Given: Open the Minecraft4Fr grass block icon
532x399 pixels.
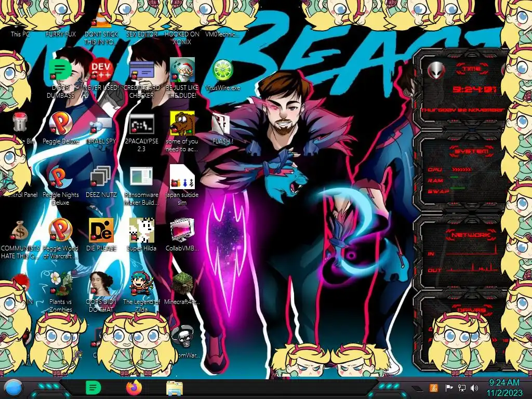Looking at the screenshot, I should [182, 284].
